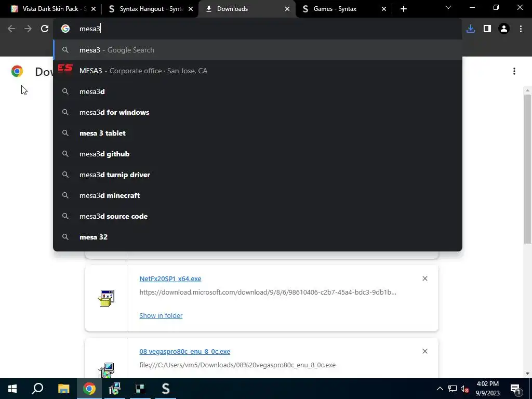Open the installer app in the taskbar
Screen dimensions: 532x399
pyautogui.click(x=115, y=389)
